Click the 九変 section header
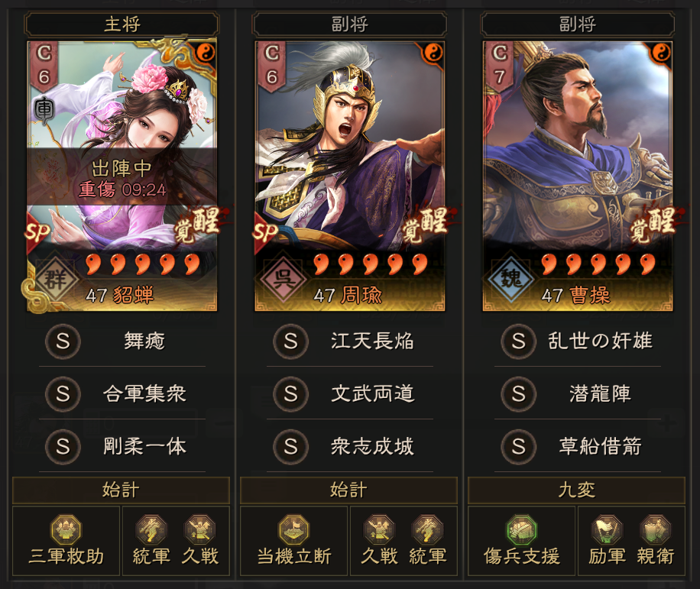This screenshot has width=700, height=589. click(576, 490)
